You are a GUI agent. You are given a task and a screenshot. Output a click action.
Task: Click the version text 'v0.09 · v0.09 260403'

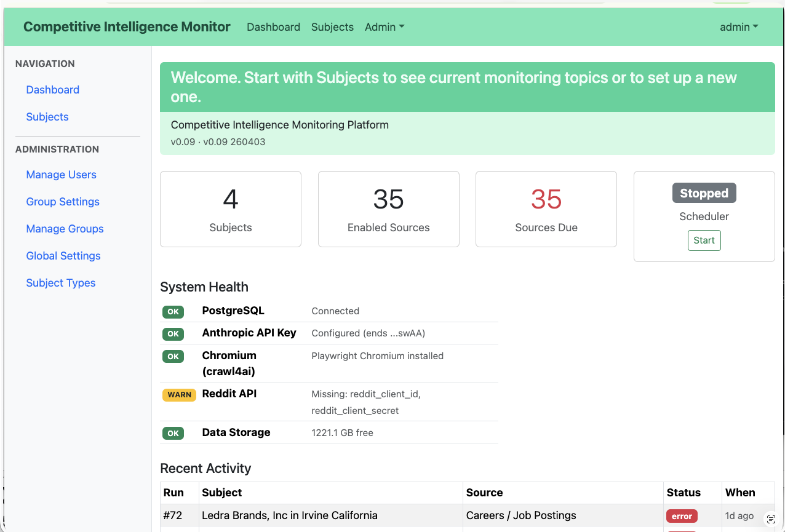[218, 141]
